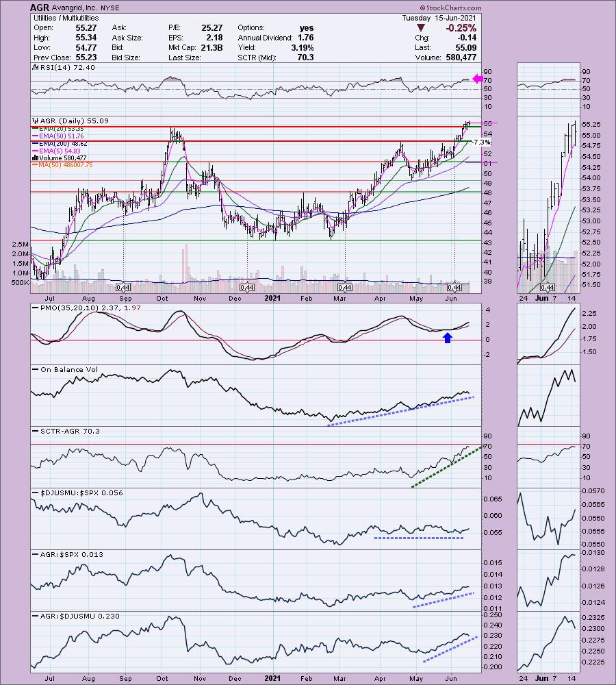Click the EPS value 2.18
616x685 pixels.
[214, 38]
